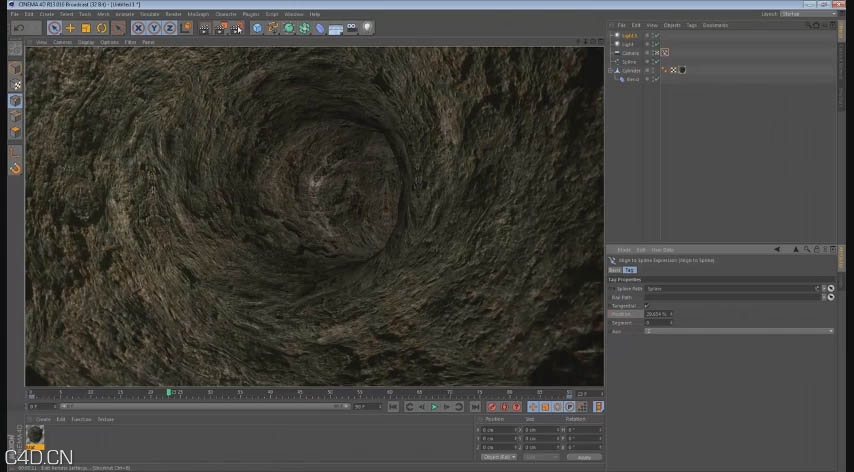
Task: Select the Live Selection tool
Action: (x=54, y=28)
